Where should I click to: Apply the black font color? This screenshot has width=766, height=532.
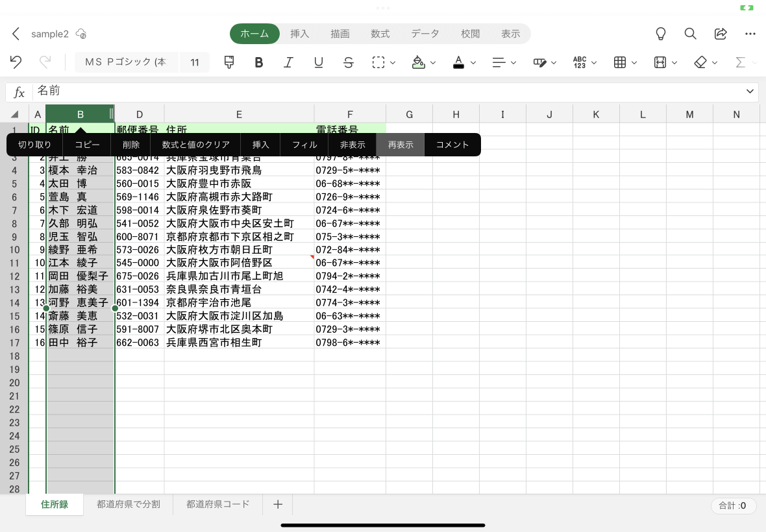(x=458, y=62)
